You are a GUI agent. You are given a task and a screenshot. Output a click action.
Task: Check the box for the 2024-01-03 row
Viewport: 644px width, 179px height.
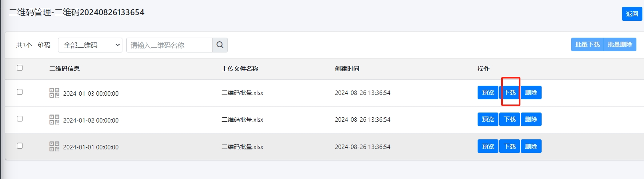coord(20,92)
